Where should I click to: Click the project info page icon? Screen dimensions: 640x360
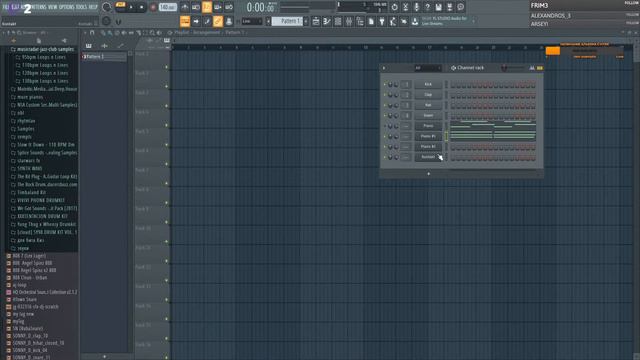coord(371,21)
